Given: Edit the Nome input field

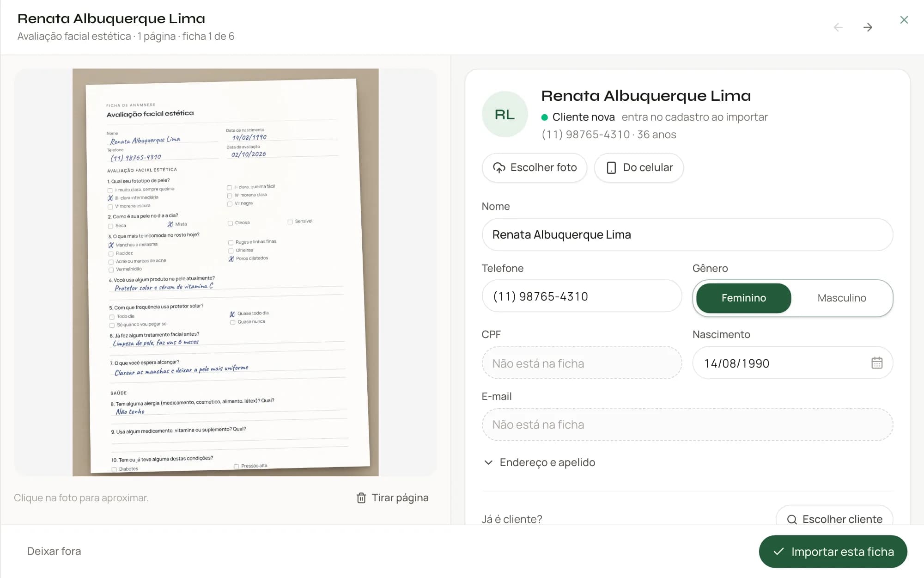Looking at the screenshot, I should pos(687,235).
